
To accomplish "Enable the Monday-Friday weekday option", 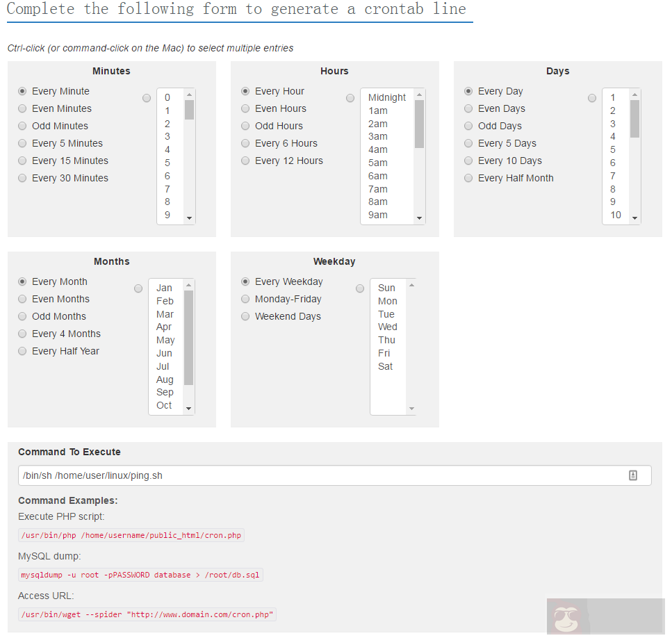I will pyautogui.click(x=245, y=299).
